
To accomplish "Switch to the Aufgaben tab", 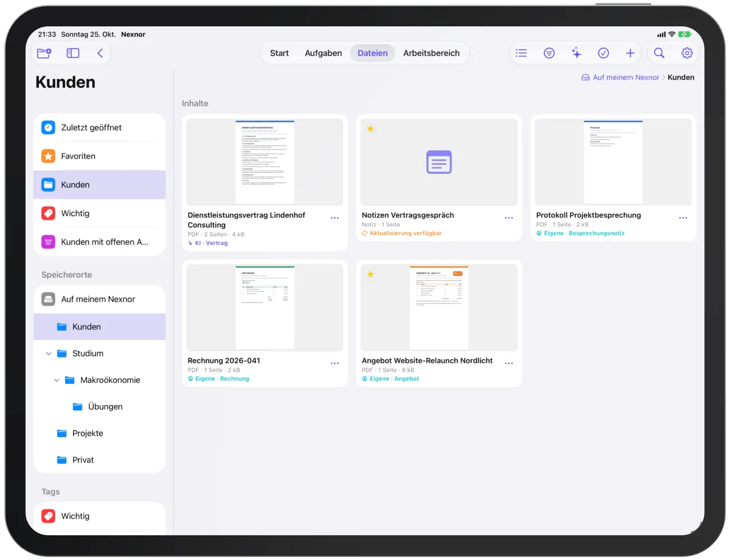I will coord(323,53).
